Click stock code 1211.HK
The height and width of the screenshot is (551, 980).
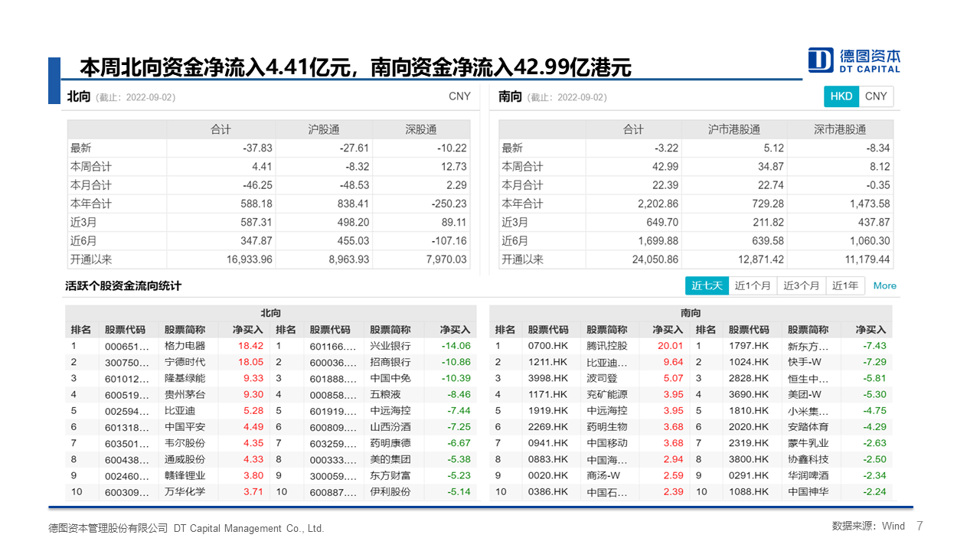547,362
